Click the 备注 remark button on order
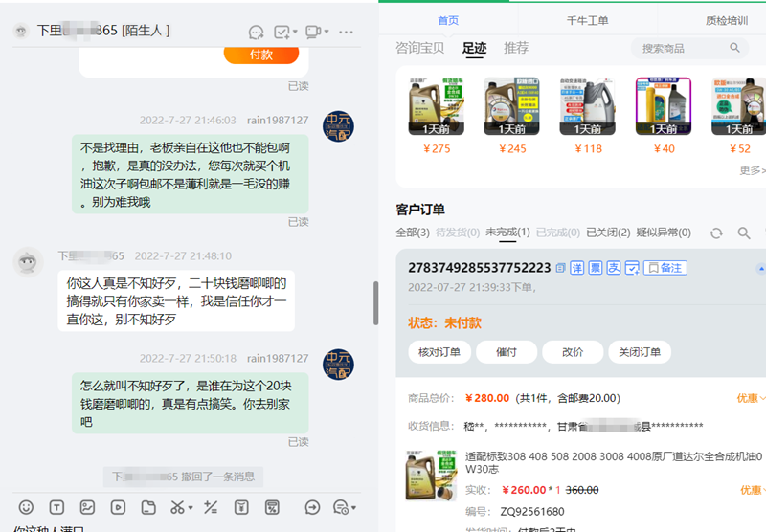Viewport: 766px width, 532px height. tap(665, 268)
